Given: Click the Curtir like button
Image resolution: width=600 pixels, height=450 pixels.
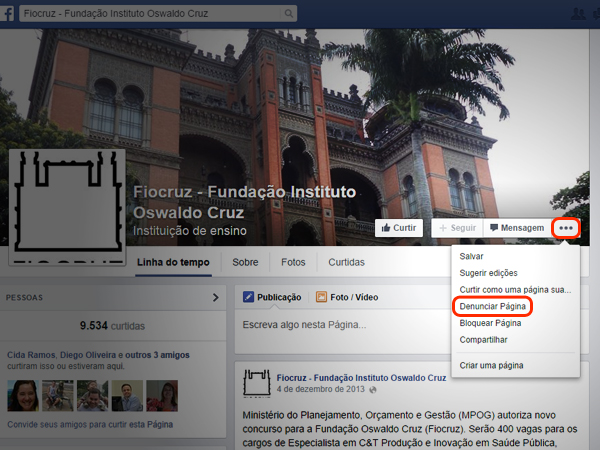Looking at the screenshot, I should [x=399, y=228].
